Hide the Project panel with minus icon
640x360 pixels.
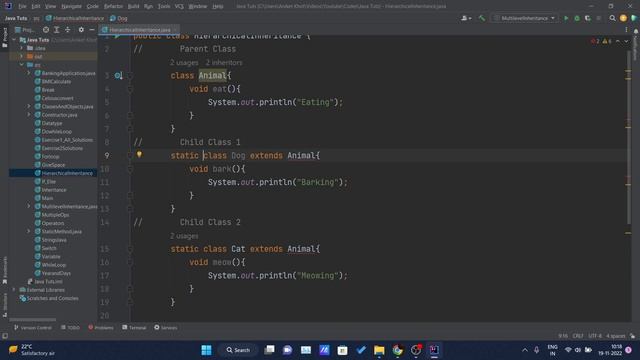pyautogui.click(x=92, y=30)
